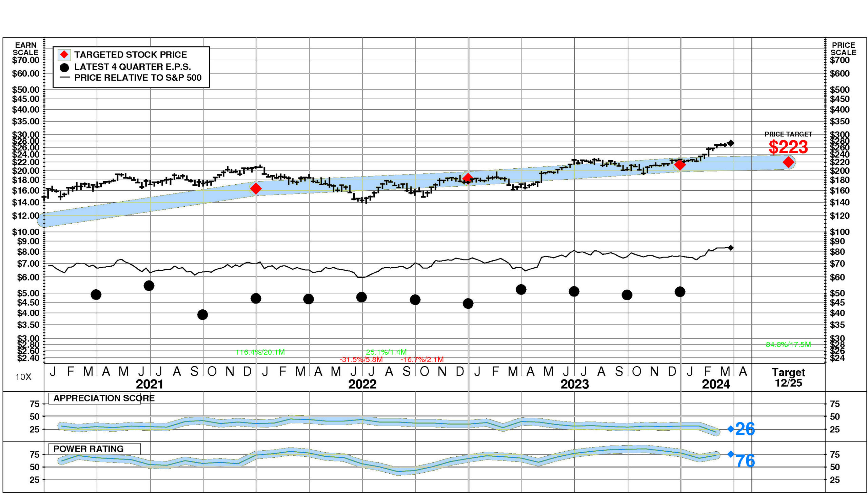
Task: Click the Target 12/25 axis label
Action: (x=788, y=377)
